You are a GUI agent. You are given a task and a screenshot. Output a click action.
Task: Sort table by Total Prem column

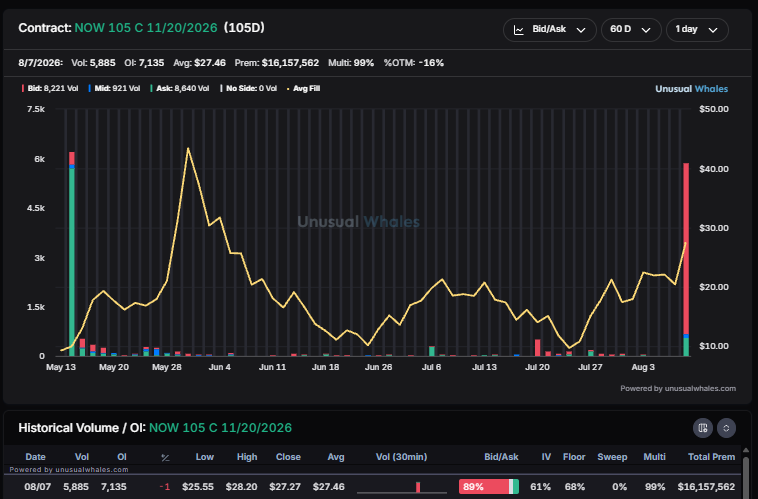point(711,457)
